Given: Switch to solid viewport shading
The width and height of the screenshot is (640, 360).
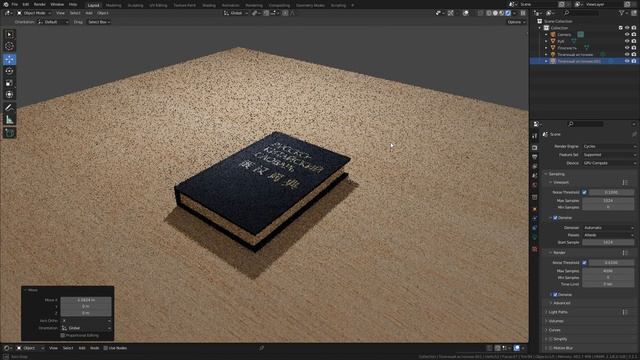Looking at the screenshot, I should [x=496, y=13].
